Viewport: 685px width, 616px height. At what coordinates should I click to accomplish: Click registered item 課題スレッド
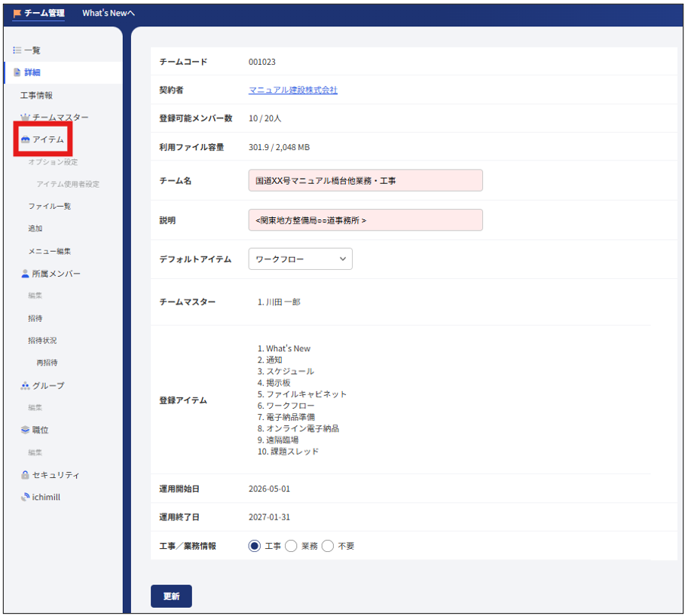click(295, 452)
